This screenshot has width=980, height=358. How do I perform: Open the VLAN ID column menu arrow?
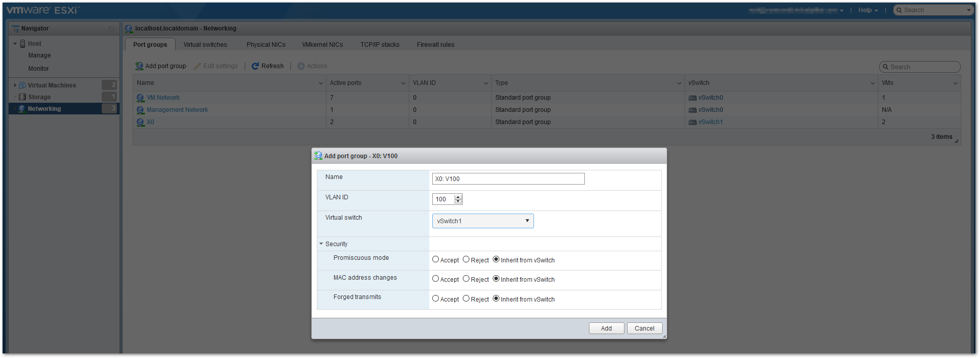pos(486,83)
